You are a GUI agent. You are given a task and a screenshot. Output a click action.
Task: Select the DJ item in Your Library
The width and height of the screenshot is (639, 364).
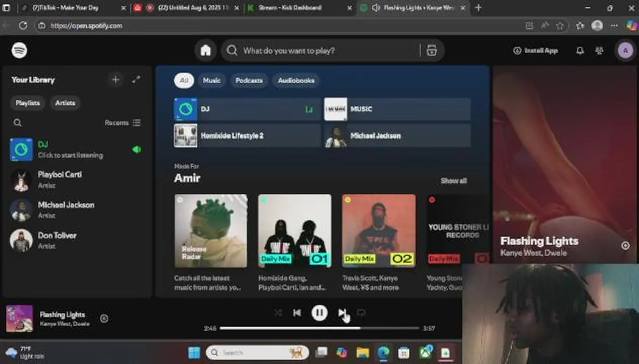pos(76,150)
